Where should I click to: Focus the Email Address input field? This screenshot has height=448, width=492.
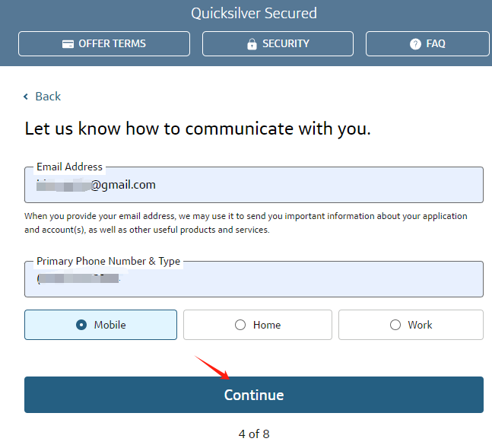pos(254,185)
